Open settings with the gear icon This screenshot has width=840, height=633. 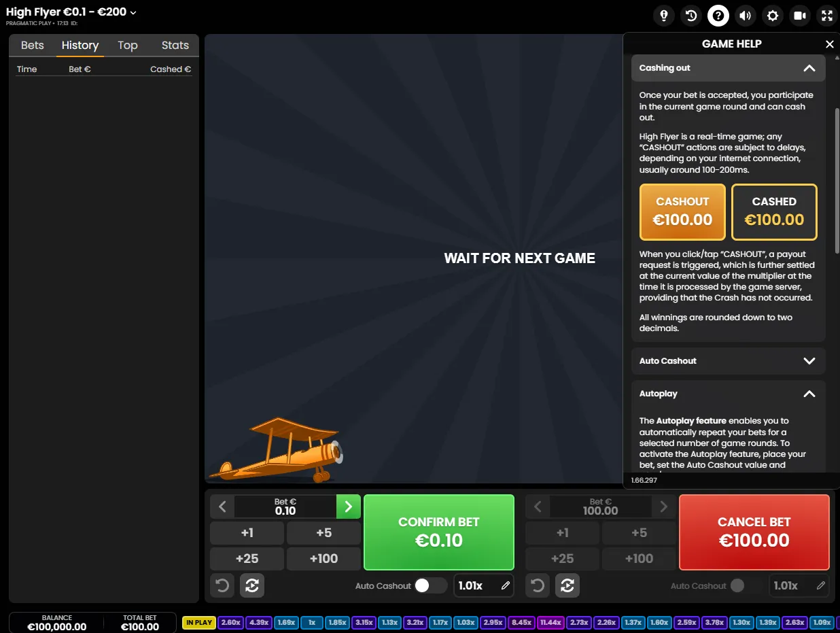click(773, 16)
